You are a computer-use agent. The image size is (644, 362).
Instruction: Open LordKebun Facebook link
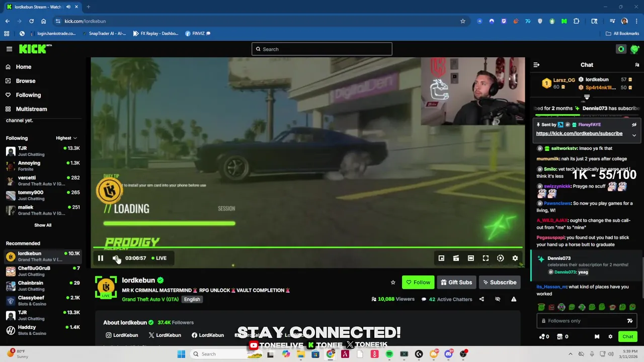(208, 335)
